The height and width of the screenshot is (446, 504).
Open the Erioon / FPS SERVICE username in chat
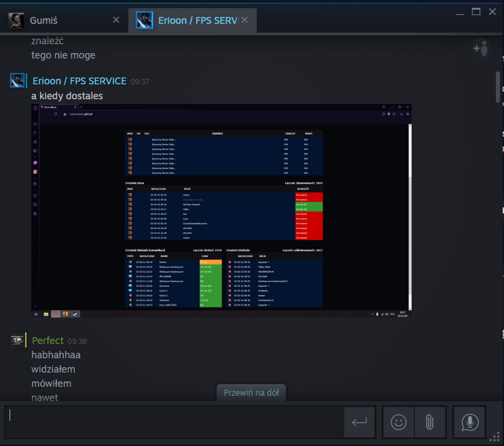[79, 81]
